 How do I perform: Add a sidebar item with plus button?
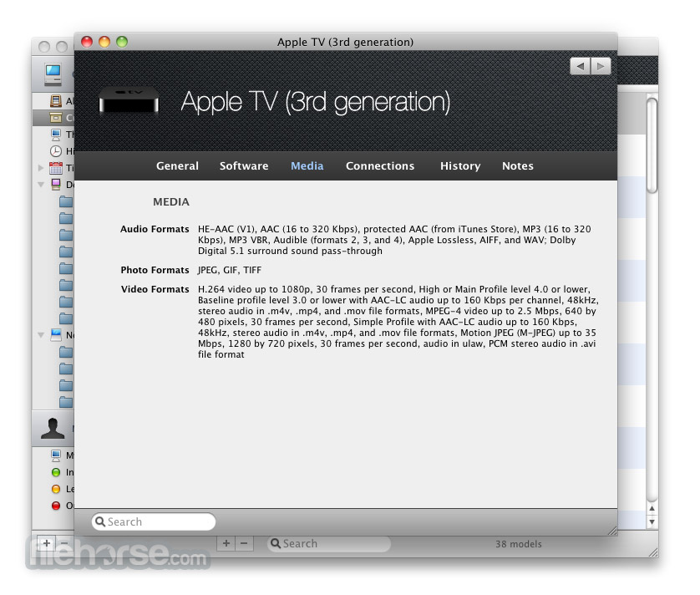coord(46,543)
